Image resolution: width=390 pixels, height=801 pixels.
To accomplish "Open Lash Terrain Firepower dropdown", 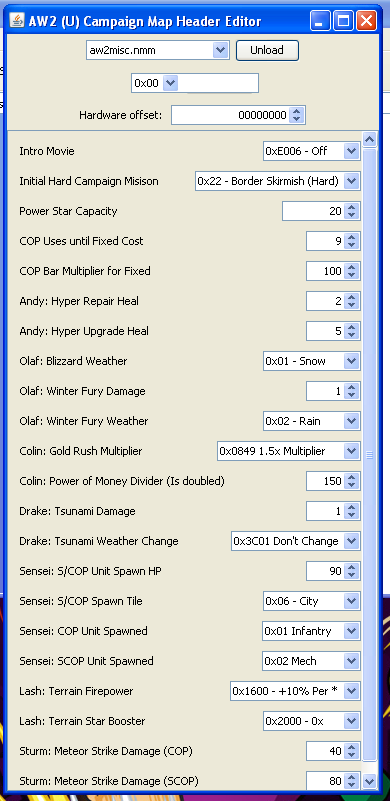I will 351,691.
